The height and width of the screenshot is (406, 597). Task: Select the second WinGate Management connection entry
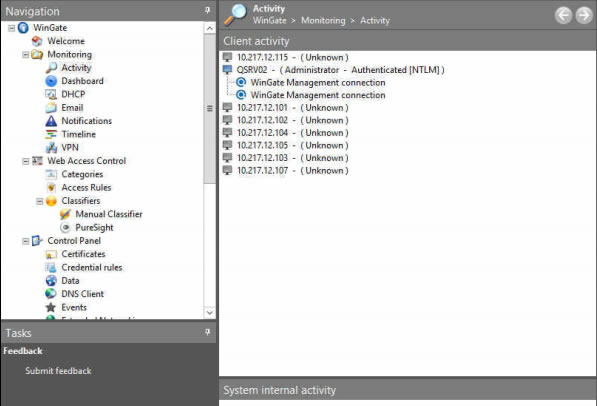point(318,95)
